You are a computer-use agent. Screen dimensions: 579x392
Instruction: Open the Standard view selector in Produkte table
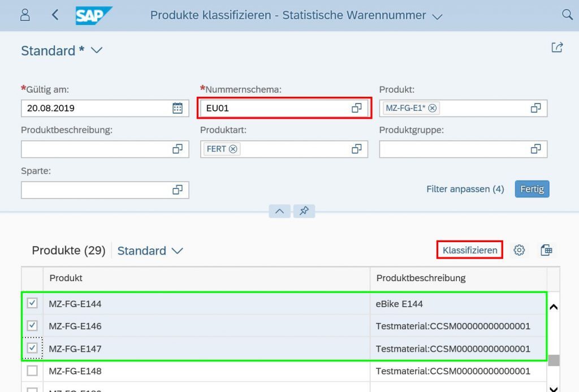coord(150,251)
